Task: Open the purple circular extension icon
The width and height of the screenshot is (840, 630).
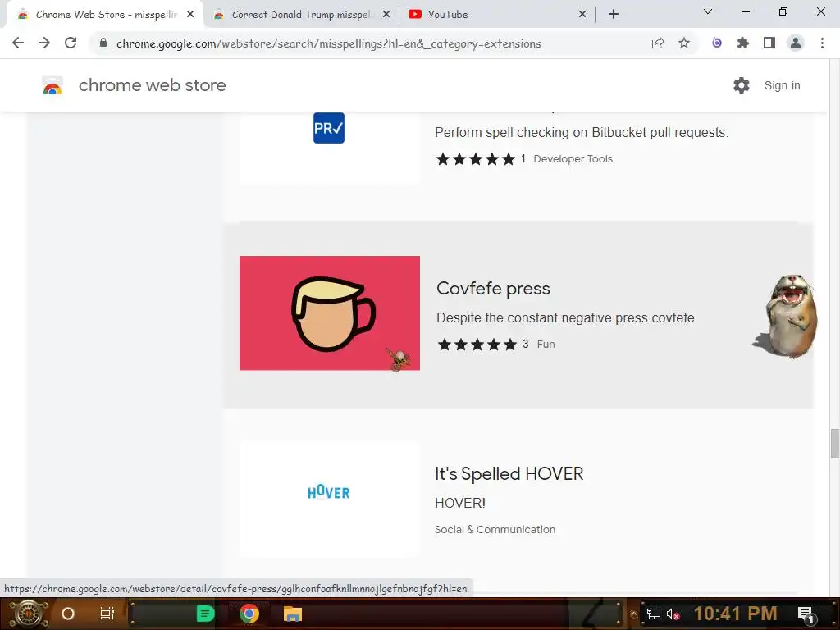Action: [x=717, y=43]
